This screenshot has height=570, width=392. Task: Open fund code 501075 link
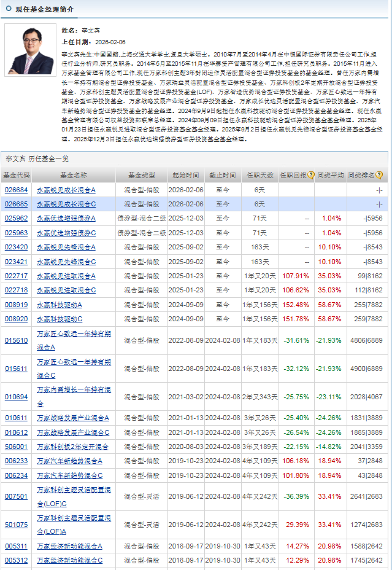point(16,525)
